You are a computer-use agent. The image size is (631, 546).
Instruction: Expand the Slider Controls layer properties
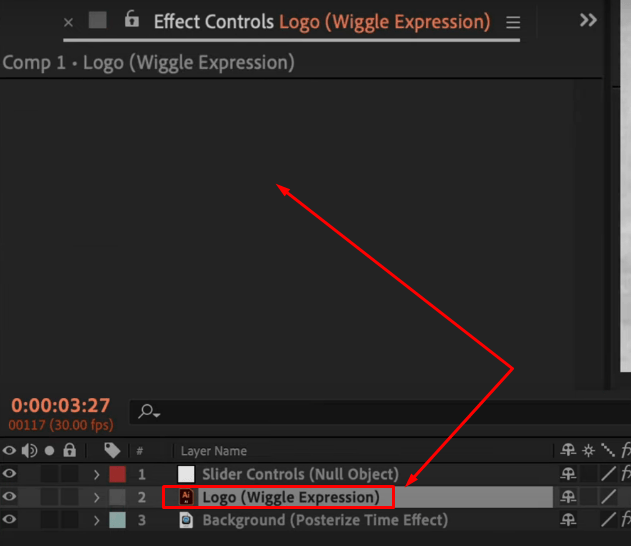pos(97,474)
